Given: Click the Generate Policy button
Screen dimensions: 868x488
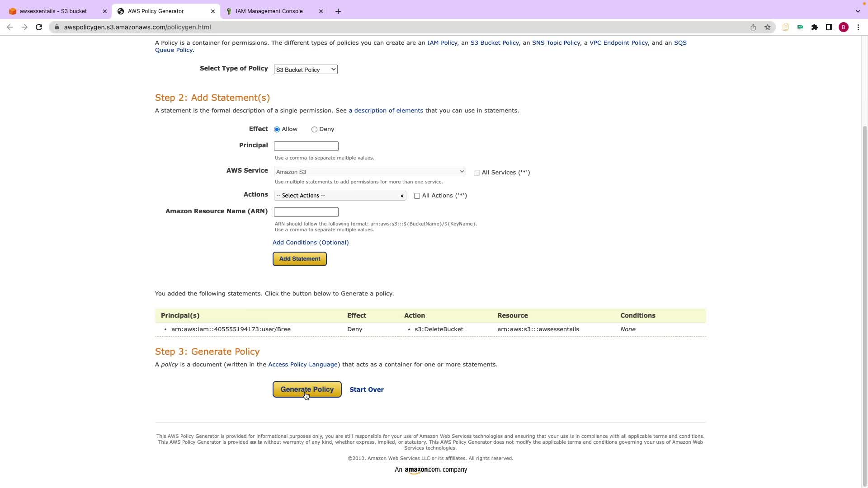Looking at the screenshot, I should coord(307,389).
